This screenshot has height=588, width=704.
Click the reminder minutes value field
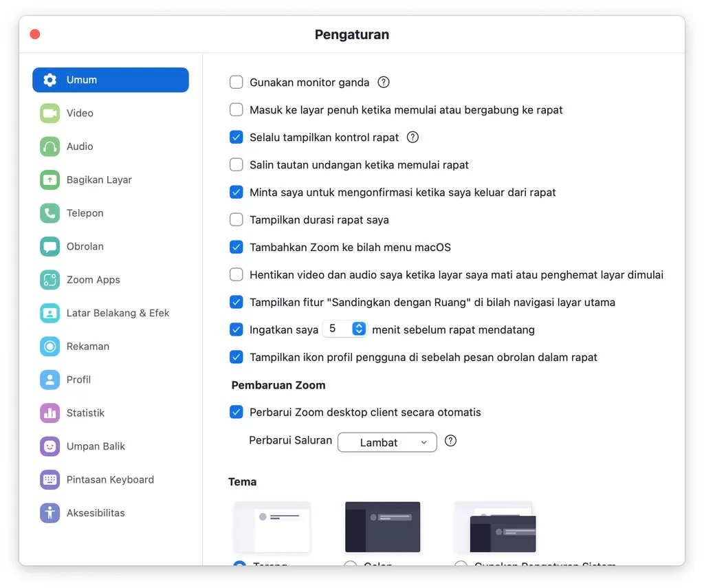(336, 329)
